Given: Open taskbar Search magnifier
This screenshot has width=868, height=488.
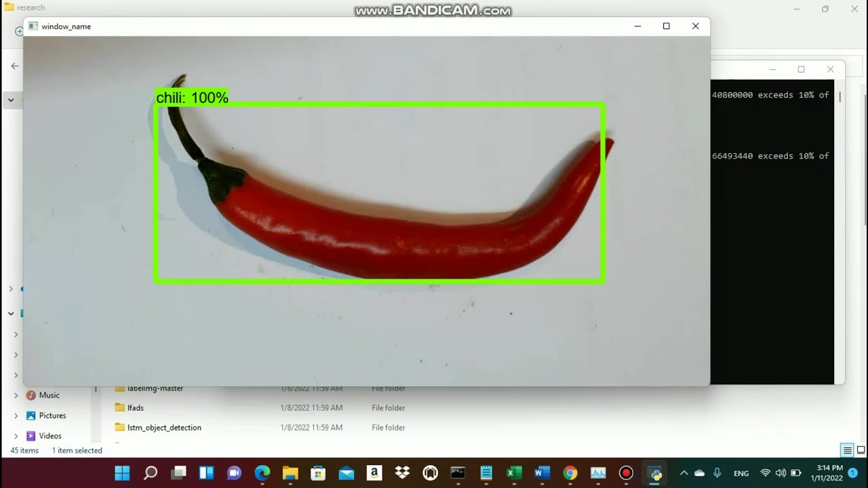Looking at the screenshot, I should (x=151, y=472).
